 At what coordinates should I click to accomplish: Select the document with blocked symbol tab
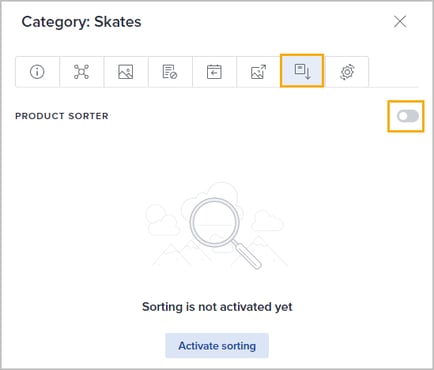pos(170,72)
